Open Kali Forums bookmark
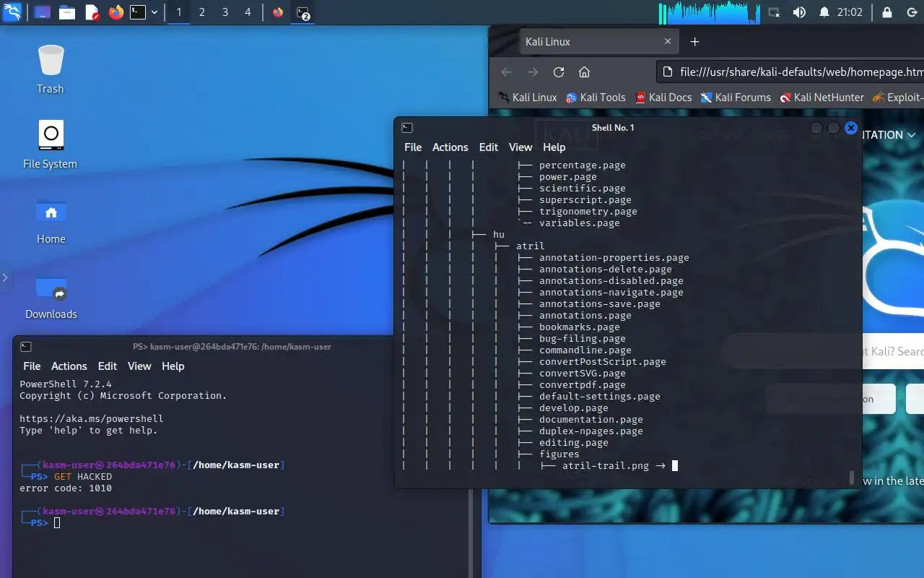This screenshot has width=924, height=578. pyautogui.click(x=736, y=97)
